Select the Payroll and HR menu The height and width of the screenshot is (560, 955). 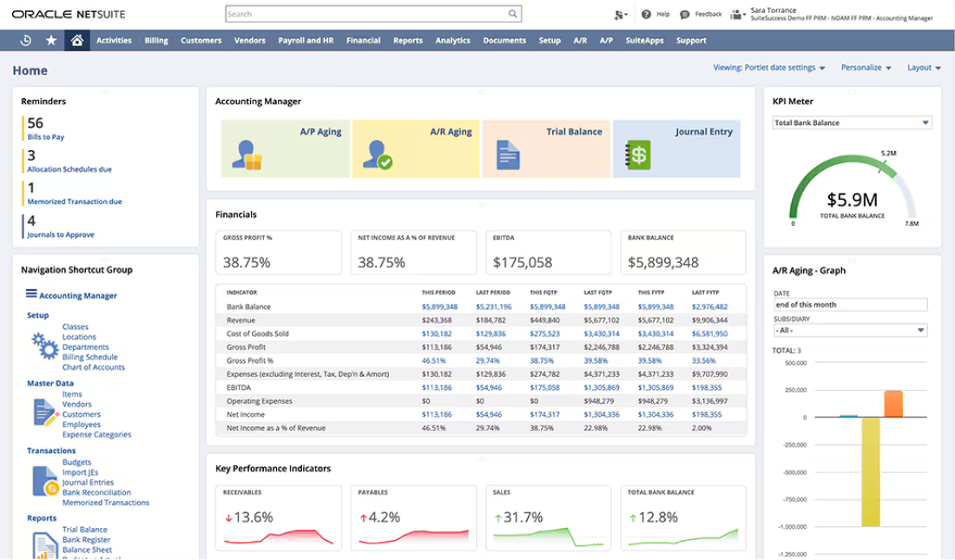click(306, 40)
